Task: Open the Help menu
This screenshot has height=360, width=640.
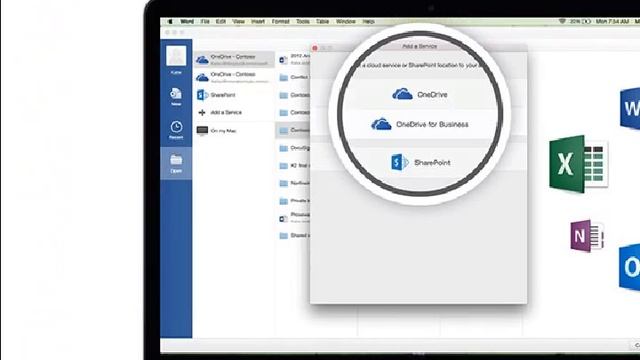Action: pyautogui.click(x=368, y=22)
